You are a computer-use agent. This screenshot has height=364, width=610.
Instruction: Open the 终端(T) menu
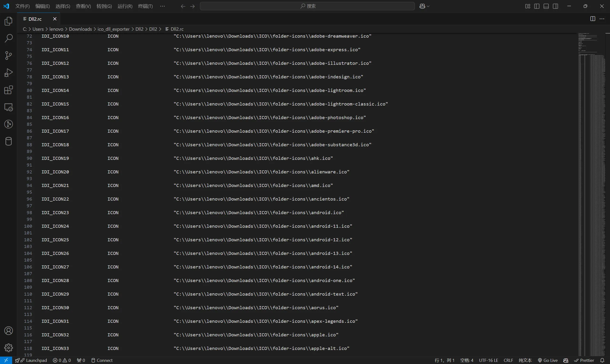tap(145, 6)
